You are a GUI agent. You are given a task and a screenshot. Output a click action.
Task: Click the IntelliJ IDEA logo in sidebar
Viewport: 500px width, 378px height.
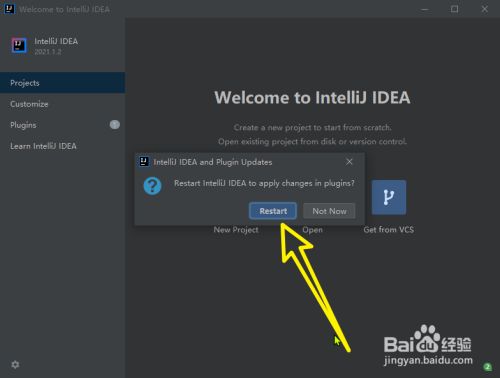[19, 45]
